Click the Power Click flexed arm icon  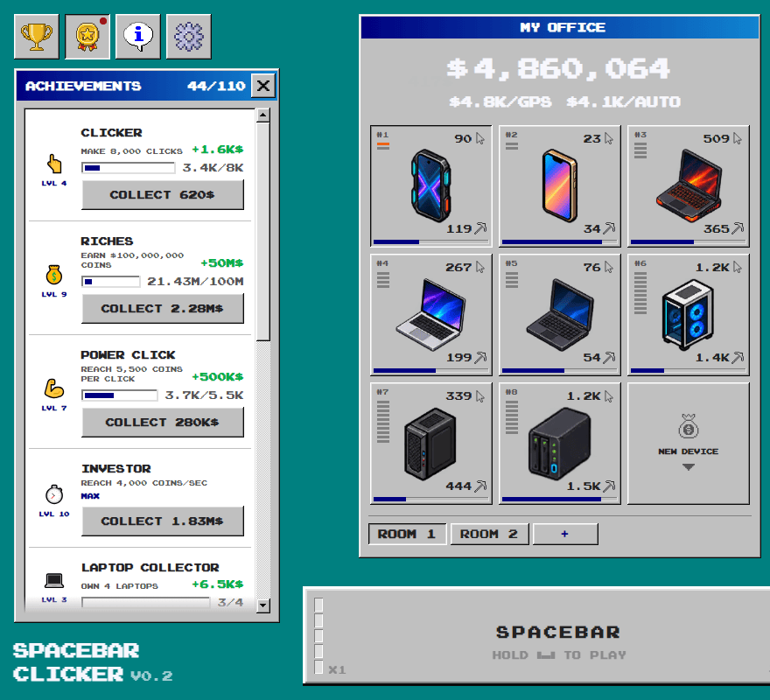(54, 388)
